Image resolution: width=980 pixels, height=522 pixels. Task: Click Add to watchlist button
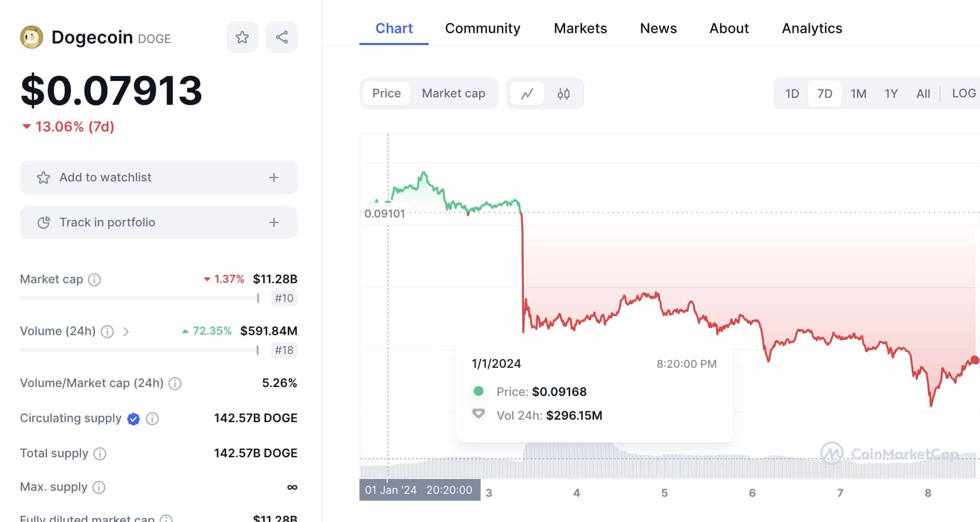(x=159, y=177)
